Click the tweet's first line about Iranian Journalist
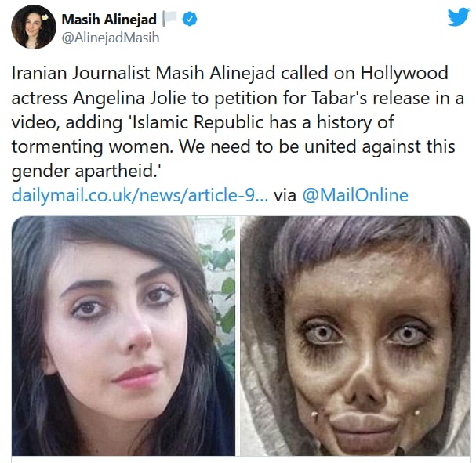The image size is (476, 463). tap(230, 74)
